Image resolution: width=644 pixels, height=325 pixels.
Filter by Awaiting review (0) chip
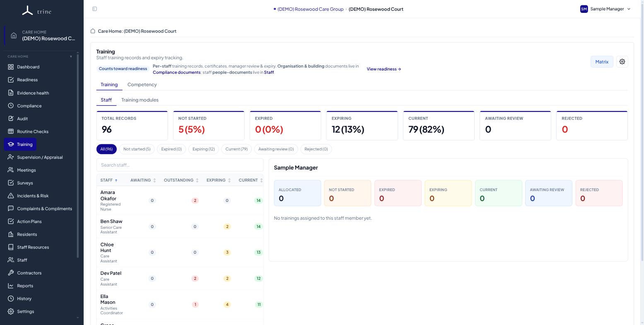coord(276,149)
